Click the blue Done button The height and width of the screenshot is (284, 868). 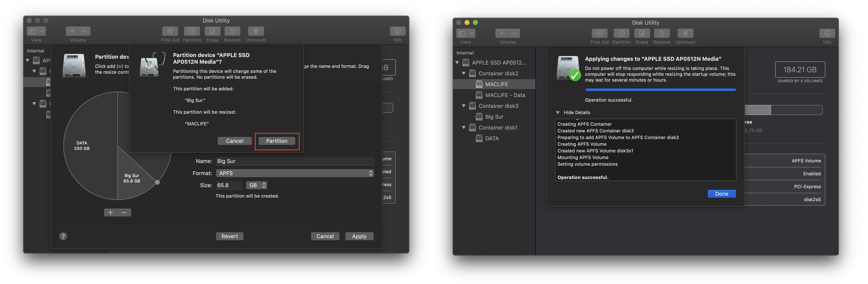point(721,194)
